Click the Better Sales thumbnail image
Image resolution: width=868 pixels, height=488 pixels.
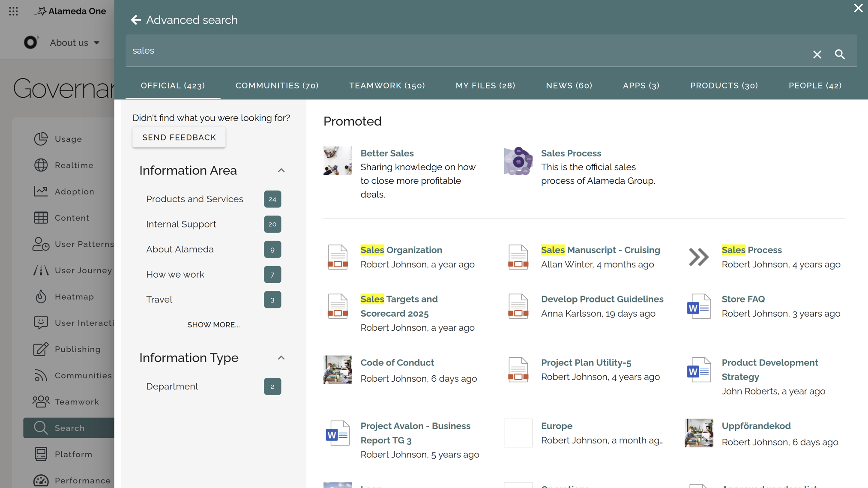click(338, 161)
